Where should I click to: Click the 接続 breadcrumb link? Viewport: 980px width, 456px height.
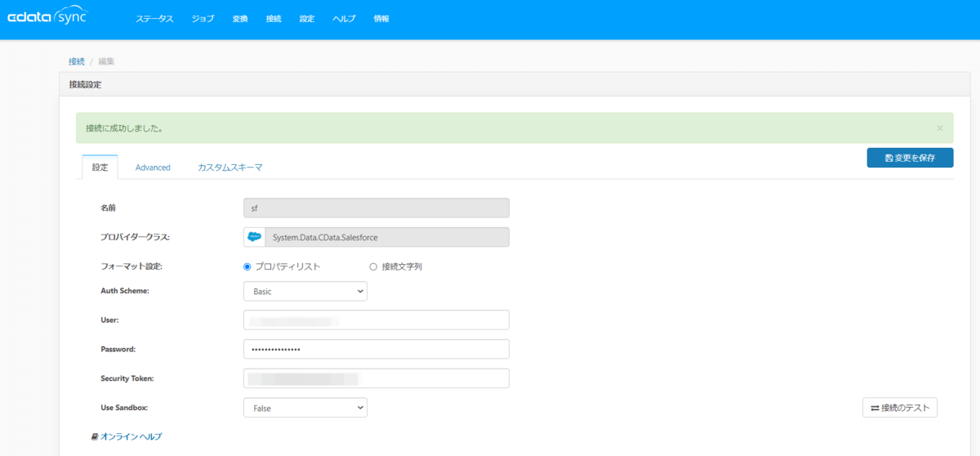tap(77, 61)
